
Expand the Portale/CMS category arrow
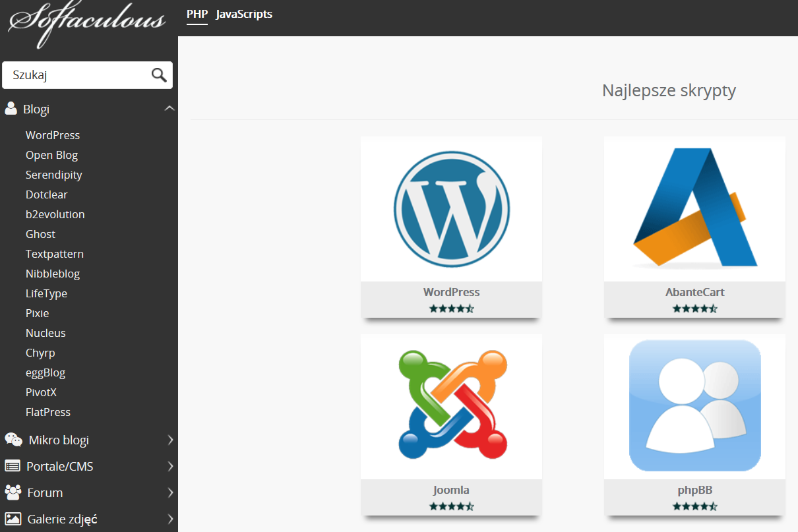[170, 466]
